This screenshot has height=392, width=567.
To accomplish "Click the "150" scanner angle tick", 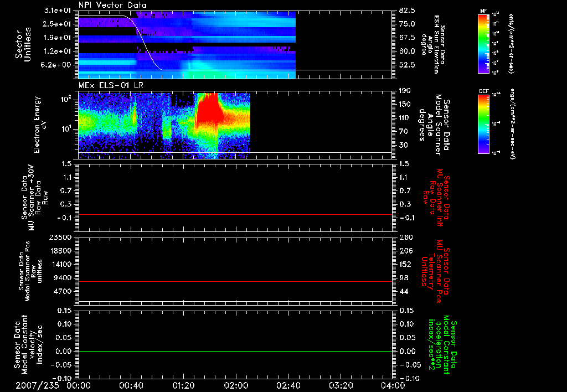I will pos(405,105).
